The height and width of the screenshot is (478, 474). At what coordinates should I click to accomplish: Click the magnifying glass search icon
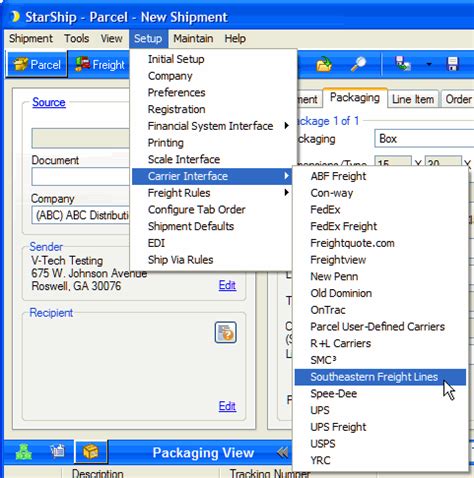tap(358, 64)
